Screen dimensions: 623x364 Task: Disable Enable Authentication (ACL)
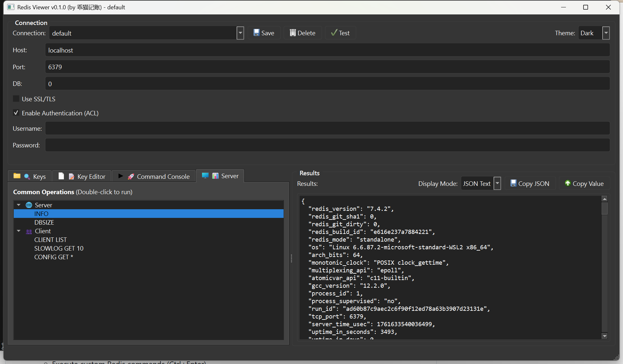pyautogui.click(x=16, y=112)
